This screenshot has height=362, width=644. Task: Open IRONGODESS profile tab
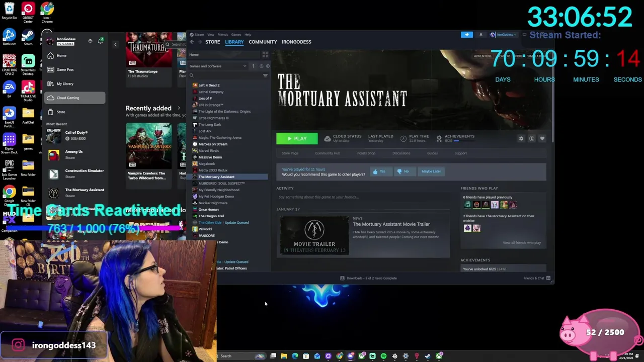(x=296, y=42)
